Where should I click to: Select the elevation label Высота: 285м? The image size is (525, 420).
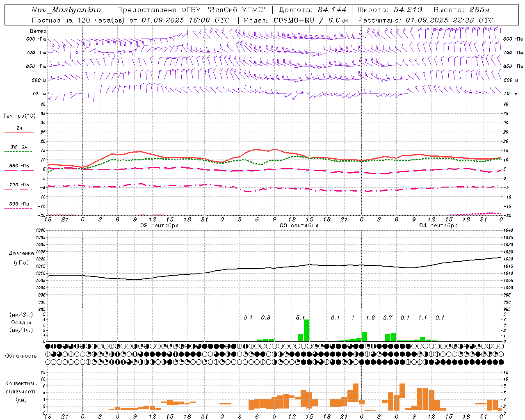pos(462,10)
